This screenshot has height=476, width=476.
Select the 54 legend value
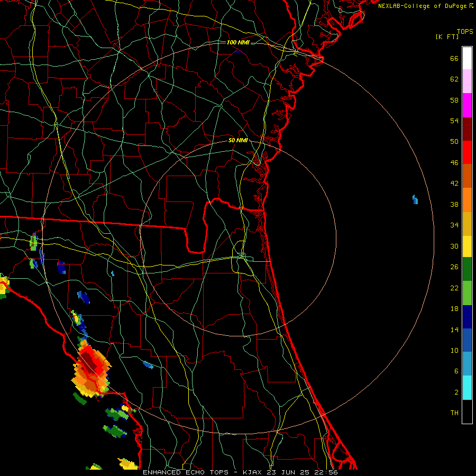coord(454,121)
